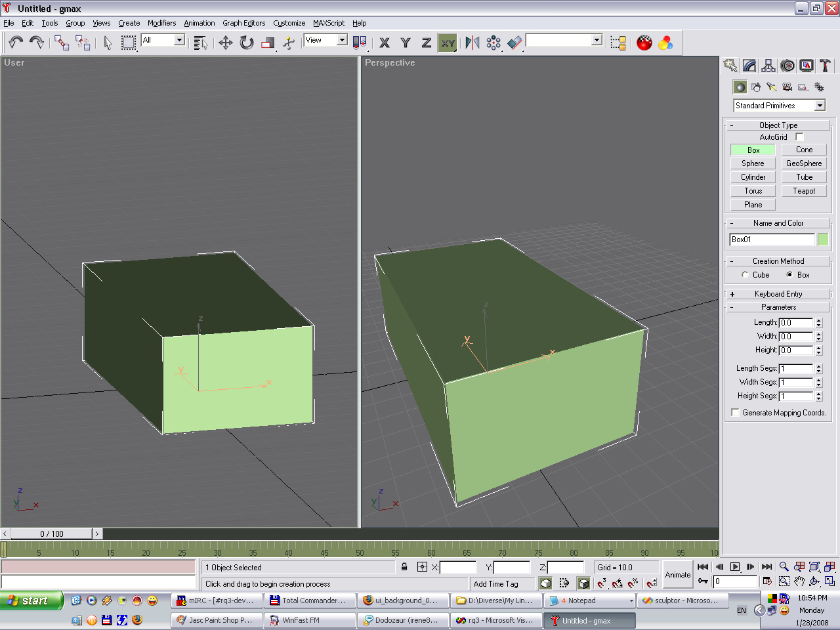Open the Modify panel tab

click(x=749, y=66)
